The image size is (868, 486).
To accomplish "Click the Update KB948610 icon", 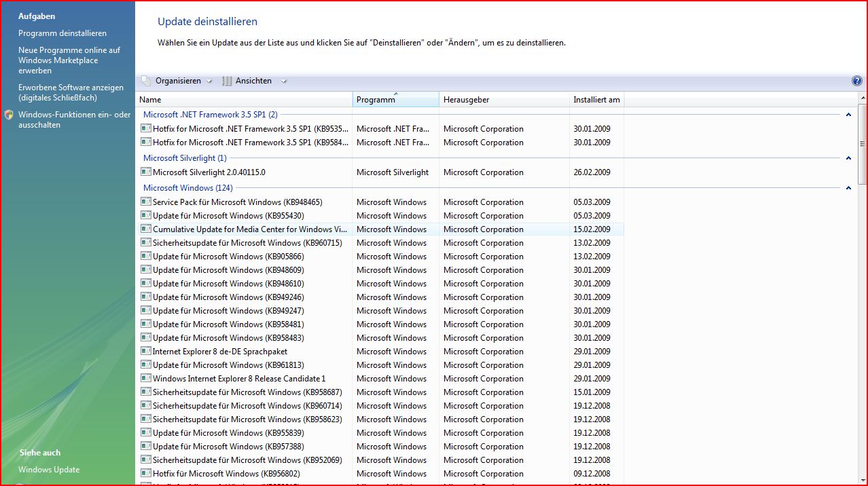I will 145,283.
